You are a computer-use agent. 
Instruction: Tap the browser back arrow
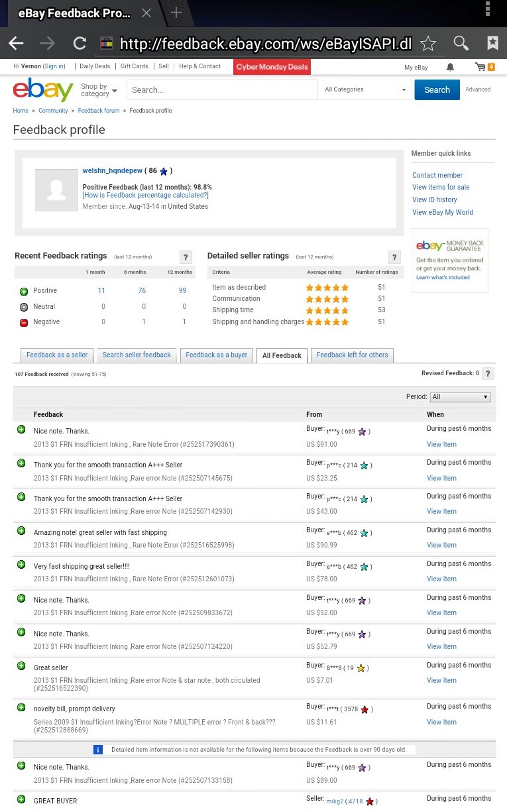(x=16, y=44)
